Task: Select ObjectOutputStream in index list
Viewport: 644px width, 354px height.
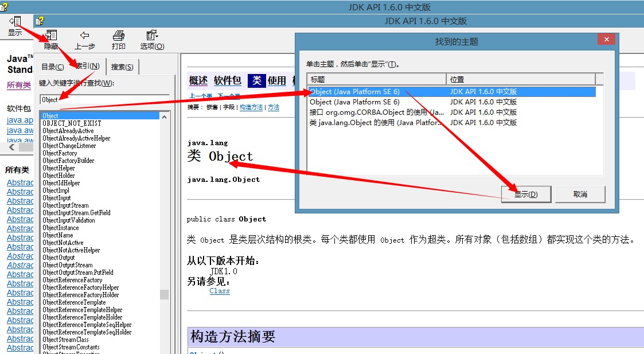Action: [67, 264]
